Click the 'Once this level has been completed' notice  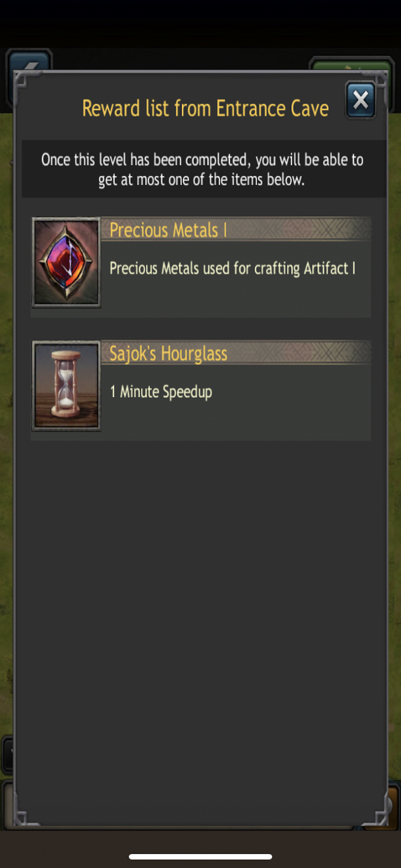(202, 169)
